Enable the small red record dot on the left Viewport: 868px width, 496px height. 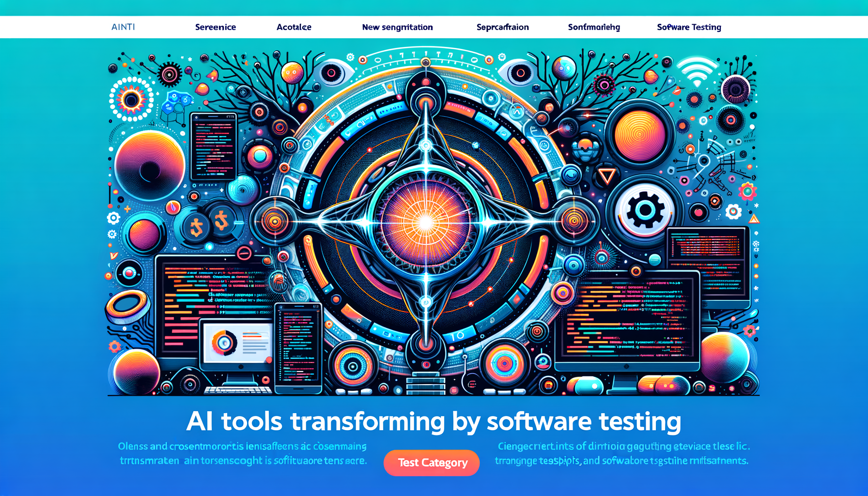(129, 273)
